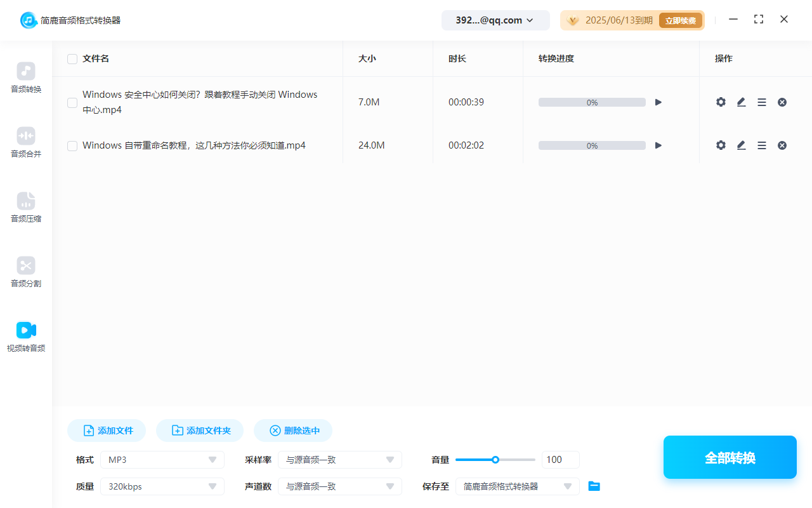Click the edit pencil for the 重命名教程 file
The height and width of the screenshot is (508, 812).
point(741,145)
